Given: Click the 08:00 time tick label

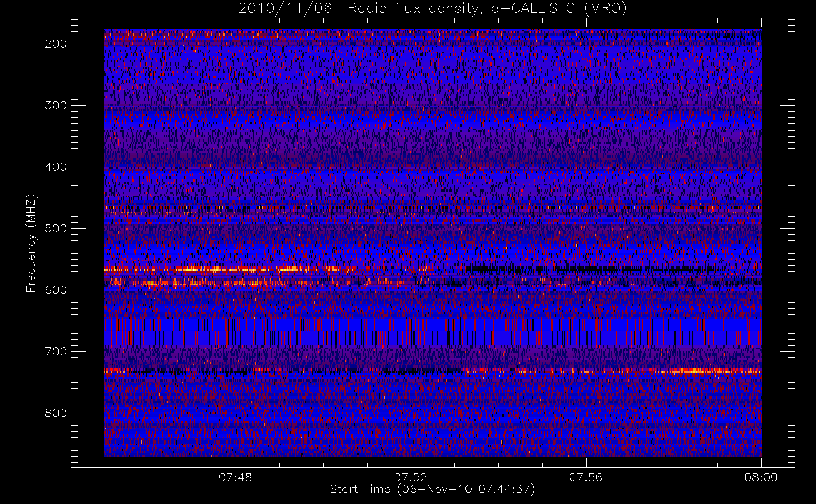Looking at the screenshot, I should click(x=761, y=477).
